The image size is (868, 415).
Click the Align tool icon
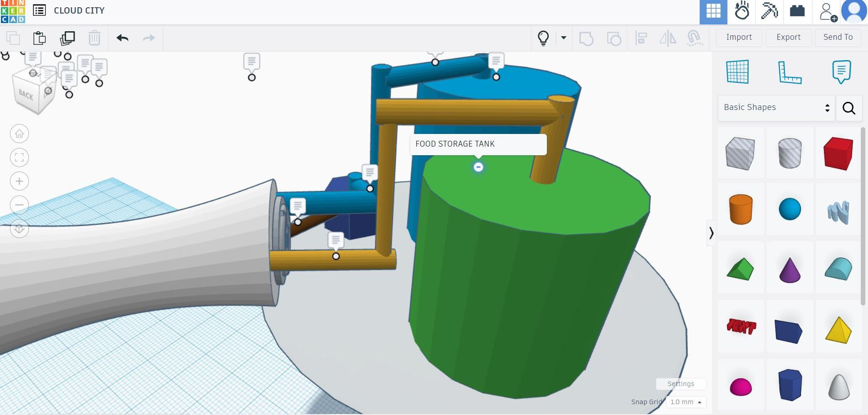tap(641, 38)
